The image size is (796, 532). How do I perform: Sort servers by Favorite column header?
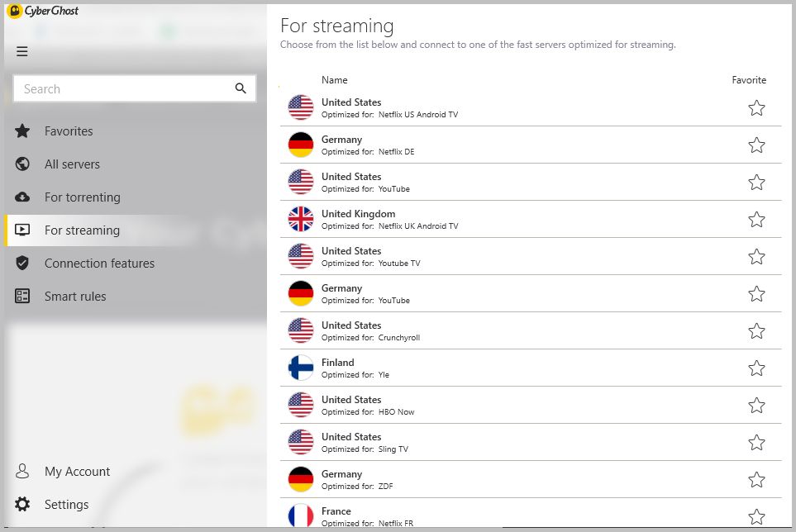(x=749, y=80)
